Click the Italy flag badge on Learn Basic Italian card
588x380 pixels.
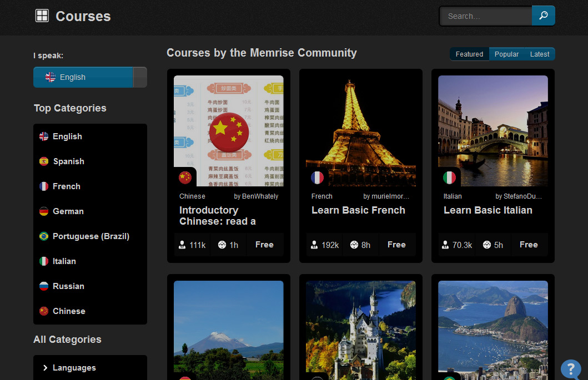(449, 178)
